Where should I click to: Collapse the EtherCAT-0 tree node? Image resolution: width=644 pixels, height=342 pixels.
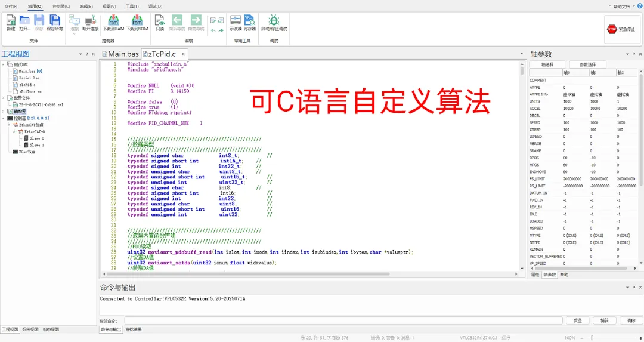tap(14, 131)
